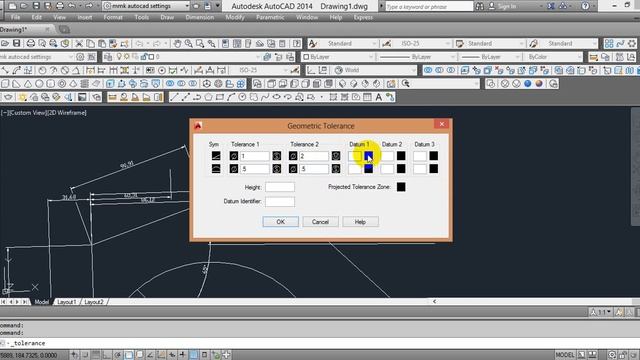Select the Line draw tool
The width and height of the screenshot is (640, 360).
(174, 97)
